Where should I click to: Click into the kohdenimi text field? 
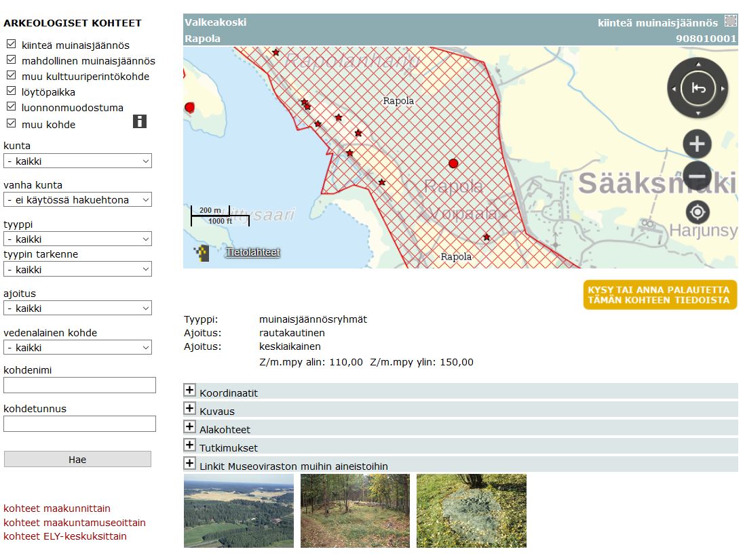coord(79,385)
